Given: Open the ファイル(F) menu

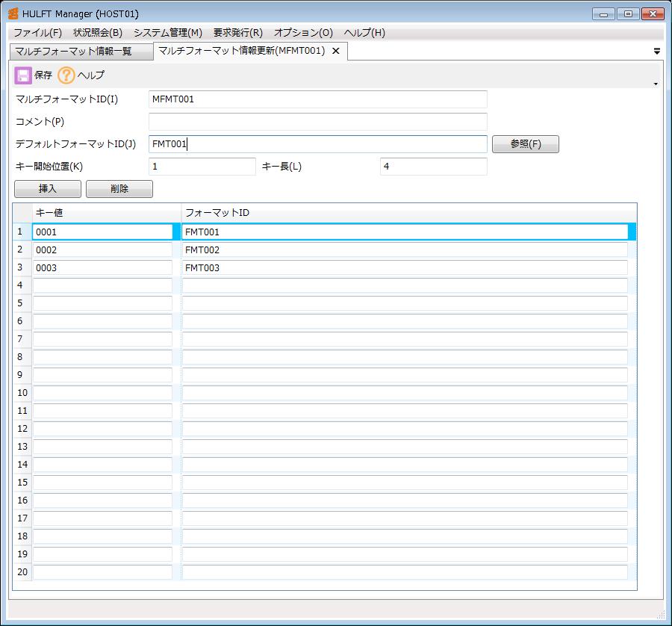Looking at the screenshot, I should [37, 33].
